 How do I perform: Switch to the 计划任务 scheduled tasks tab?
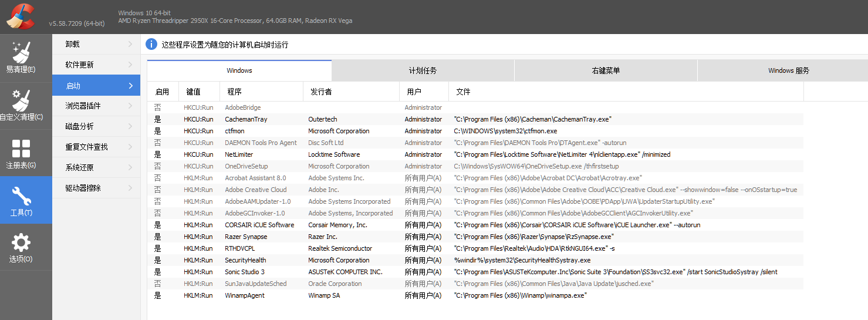(423, 70)
